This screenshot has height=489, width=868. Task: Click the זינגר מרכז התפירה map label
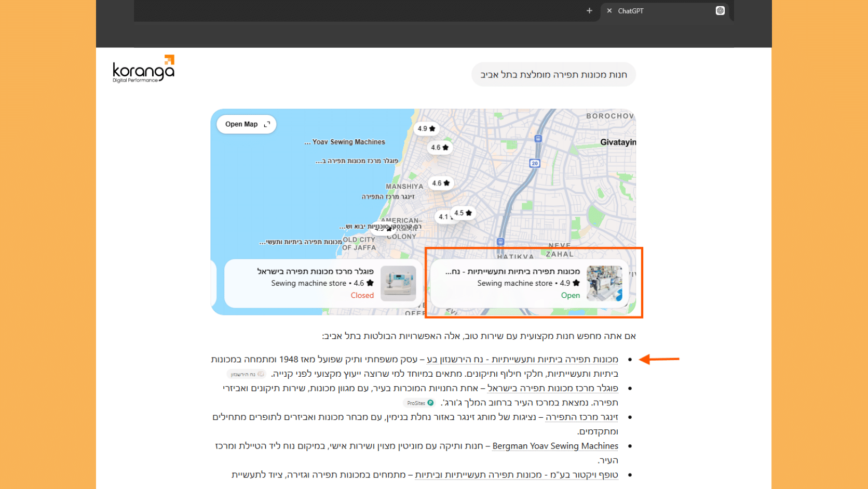tap(388, 196)
